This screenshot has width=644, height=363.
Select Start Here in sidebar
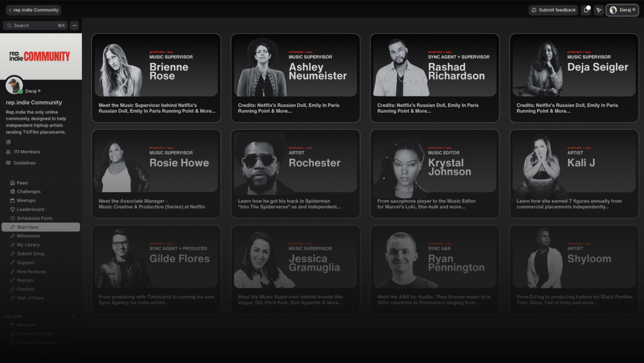click(41, 227)
